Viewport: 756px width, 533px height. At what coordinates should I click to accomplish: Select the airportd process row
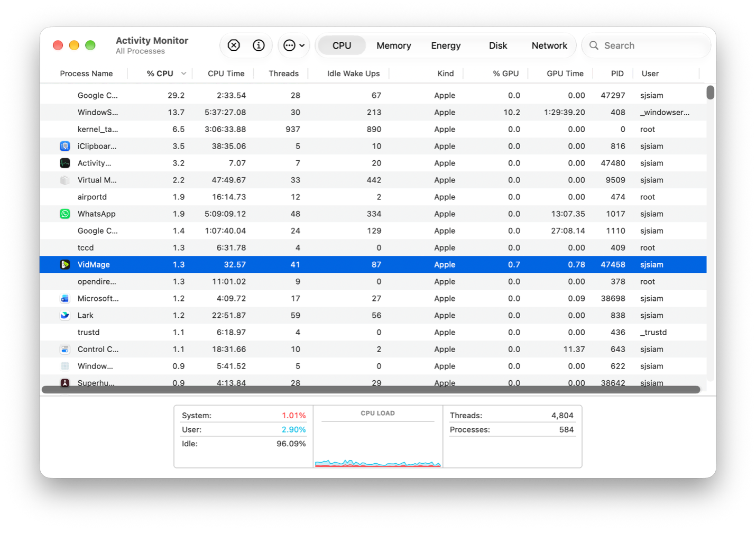pyautogui.click(x=373, y=197)
